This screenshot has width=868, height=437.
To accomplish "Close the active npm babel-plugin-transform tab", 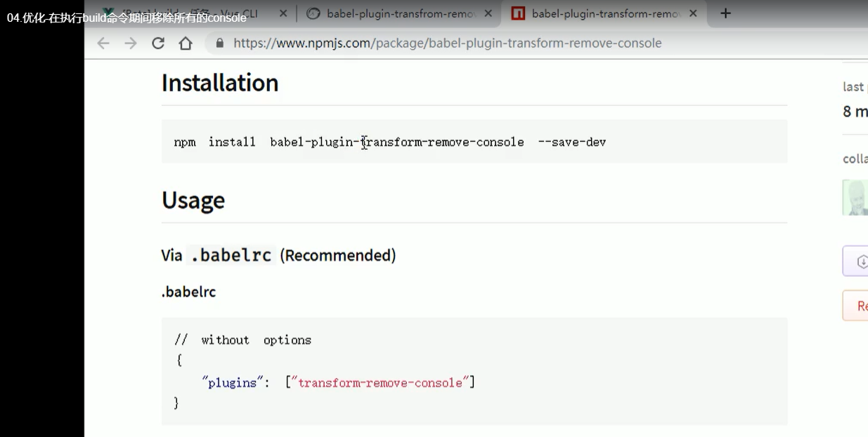I will click(x=694, y=13).
